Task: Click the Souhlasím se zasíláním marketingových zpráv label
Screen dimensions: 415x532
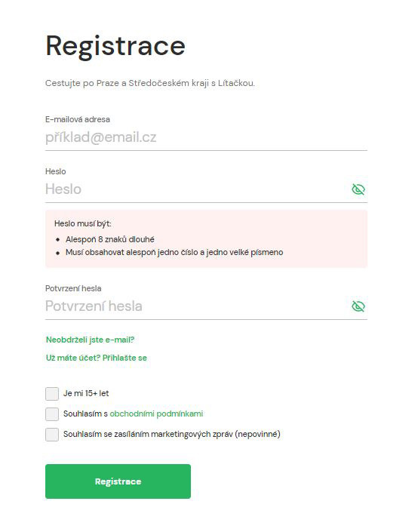Action: pyautogui.click(x=172, y=435)
